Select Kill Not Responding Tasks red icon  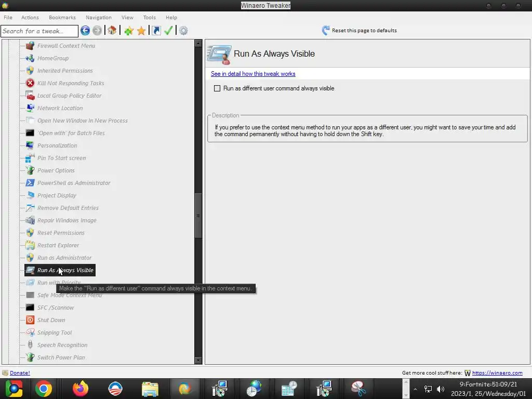(x=30, y=83)
